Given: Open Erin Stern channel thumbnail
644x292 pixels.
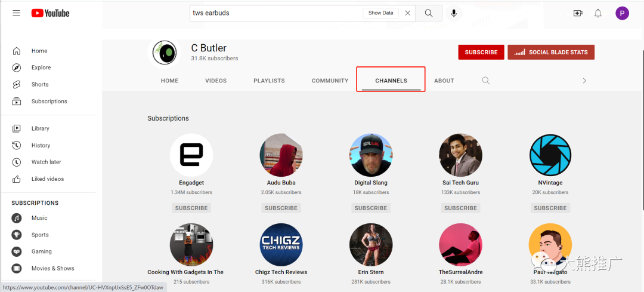Looking at the screenshot, I should click(x=371, y=245).
